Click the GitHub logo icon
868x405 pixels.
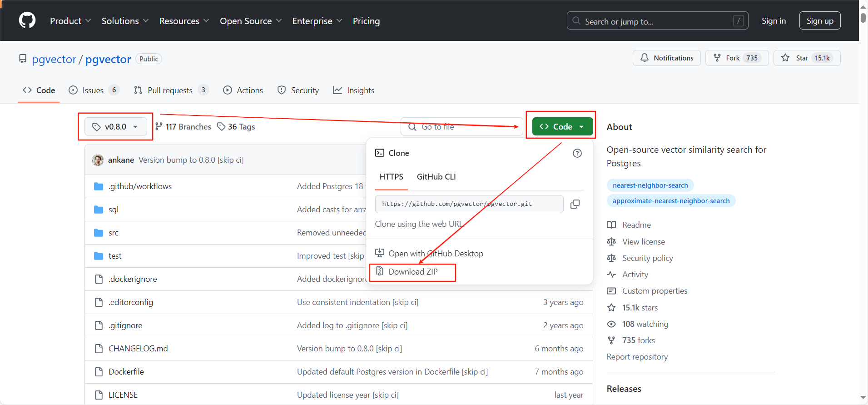pyautogui.click(x=27, y=20)
